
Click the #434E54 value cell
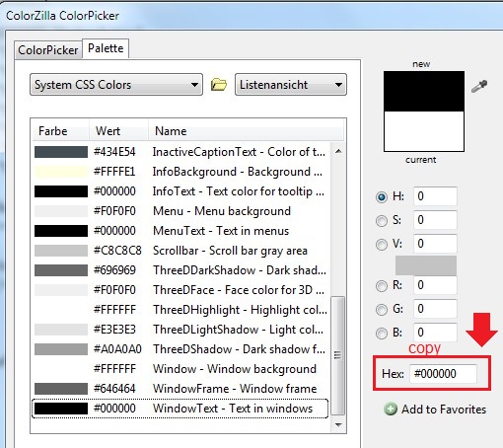[114, 152]
